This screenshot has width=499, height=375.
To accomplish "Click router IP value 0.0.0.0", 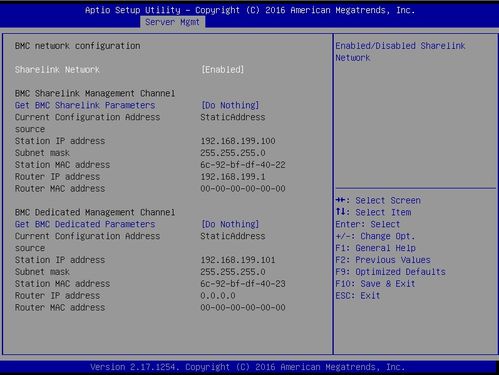I will pyautogui.click(x=218, y=295).
